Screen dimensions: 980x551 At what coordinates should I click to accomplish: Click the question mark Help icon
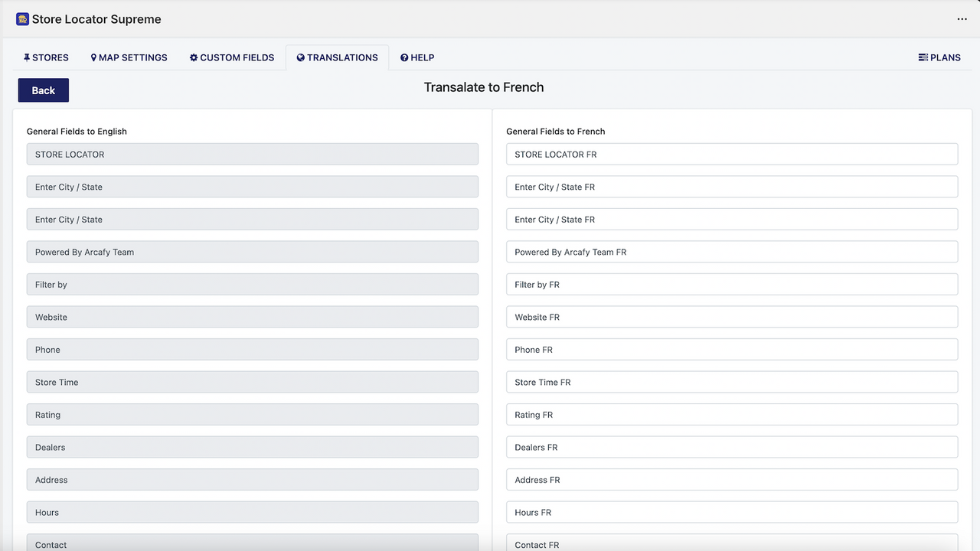pyautogui.click(x=404, y=57)
